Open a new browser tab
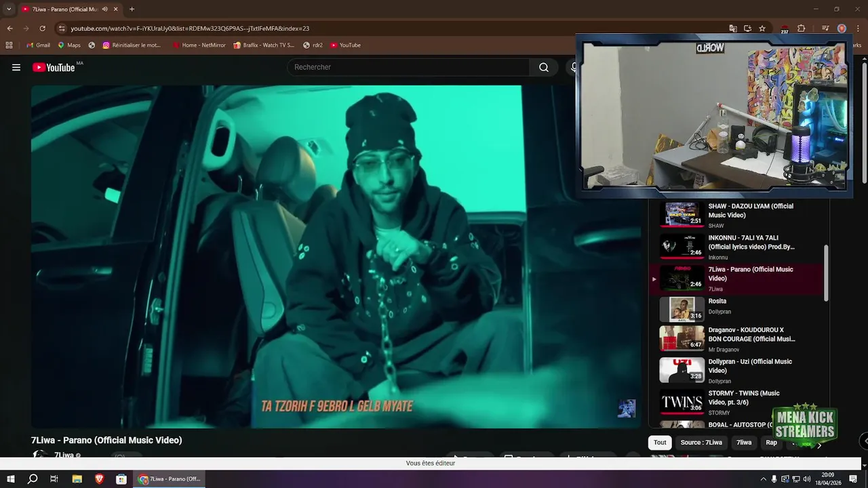 coord(132,9)
